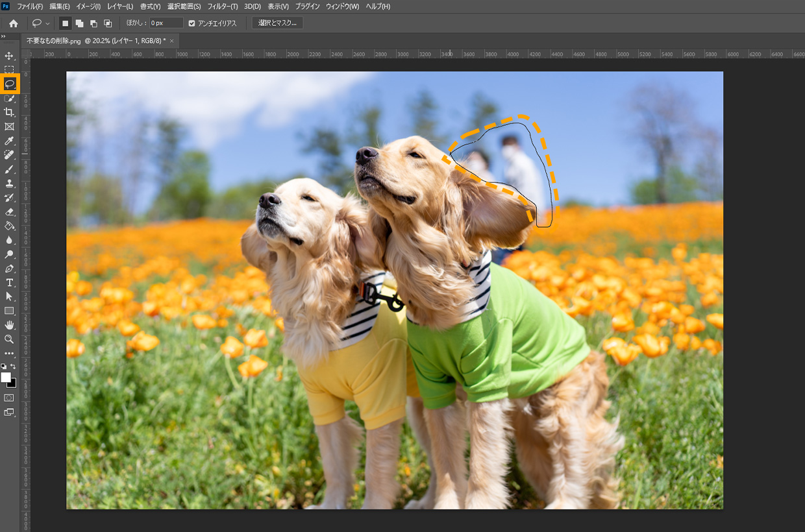Select the Eyedropper tool
Screen dimensions: 805x532
[9, 141]
